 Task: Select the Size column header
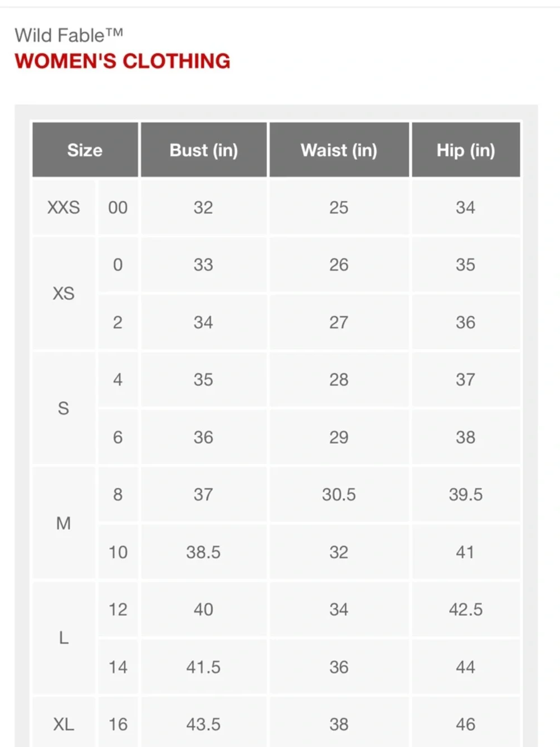pyautogui.click(x=85, y=150)
